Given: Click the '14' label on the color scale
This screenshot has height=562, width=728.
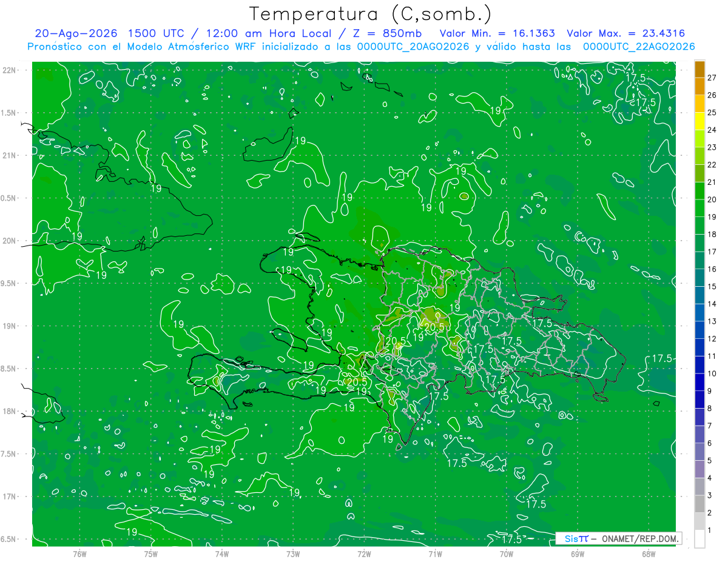Looking at the screenshot, I should click(712, 304).
